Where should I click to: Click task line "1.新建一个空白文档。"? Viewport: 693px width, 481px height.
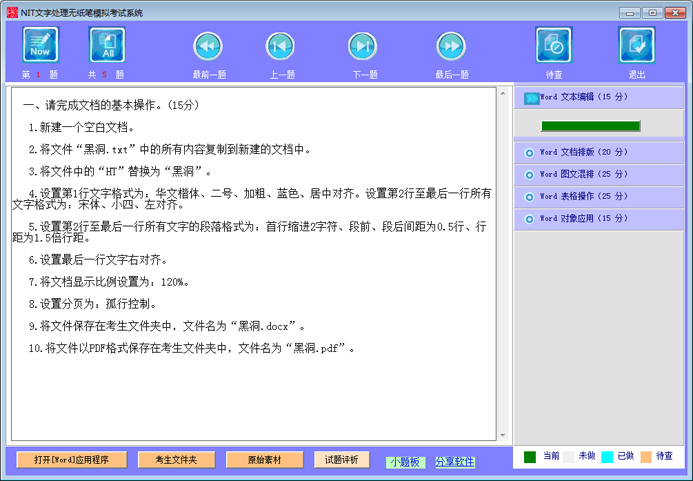81,127
